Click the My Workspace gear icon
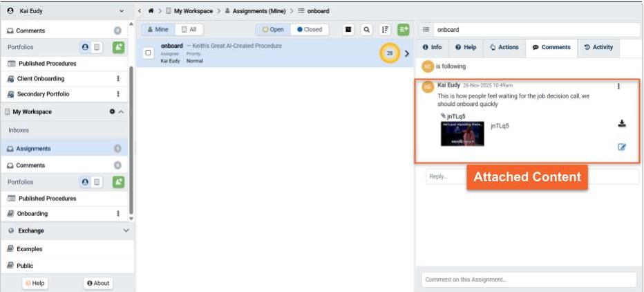Image resolution: width=644 pixels, height=292 pixels. pos(112,112)
